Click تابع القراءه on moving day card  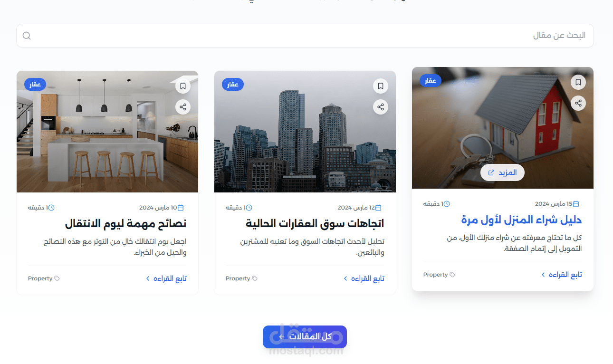tap(166, 278)
